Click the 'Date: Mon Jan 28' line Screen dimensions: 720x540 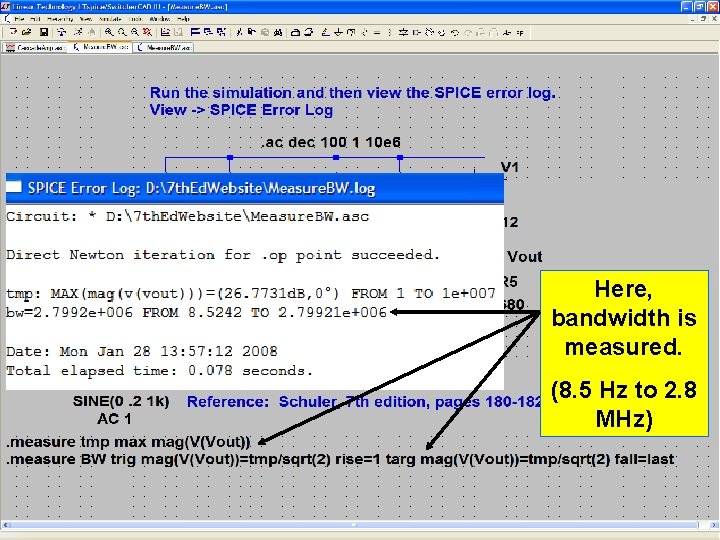coord(141,351)
